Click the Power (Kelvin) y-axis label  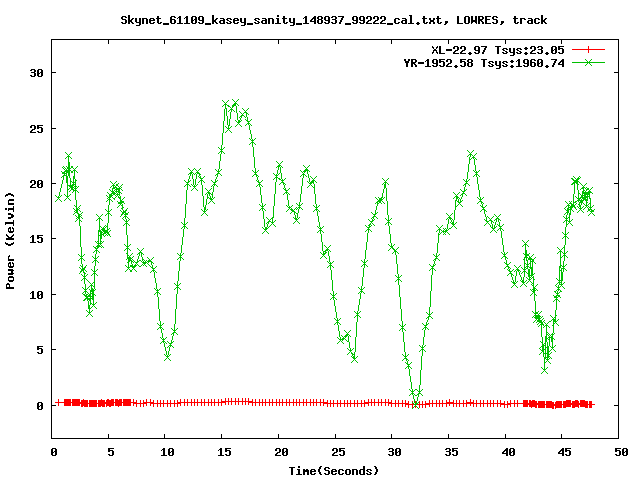[x=10, y=239]
